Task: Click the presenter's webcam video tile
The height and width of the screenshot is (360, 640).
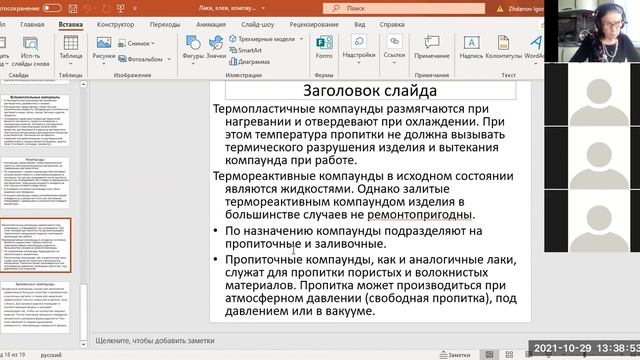Action: 592,31
